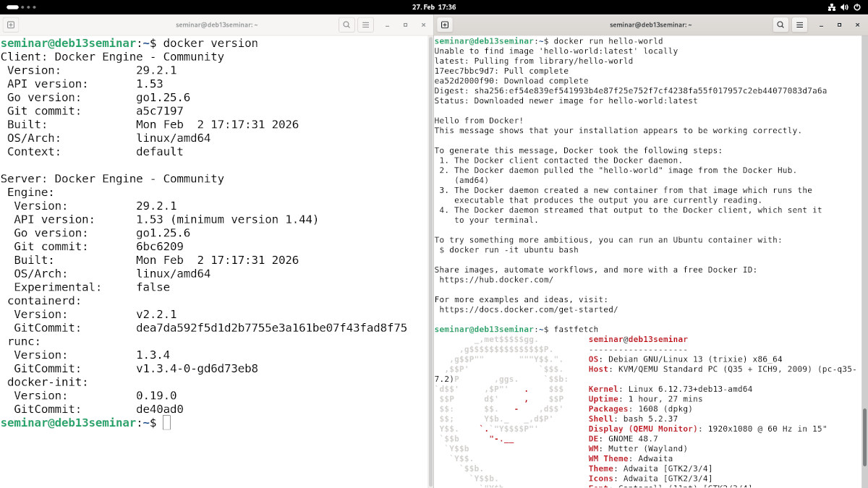Image resolution: width=868 pixels, height=488 pixels.
Task: Click '17eec7bbc9d7: Pull complete' line
Action: 501,71
